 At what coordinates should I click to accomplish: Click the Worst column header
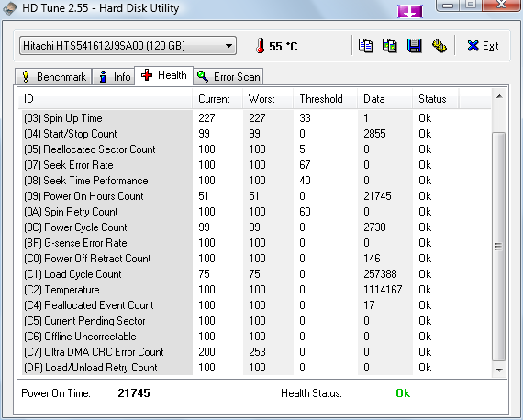coord(268,99)
